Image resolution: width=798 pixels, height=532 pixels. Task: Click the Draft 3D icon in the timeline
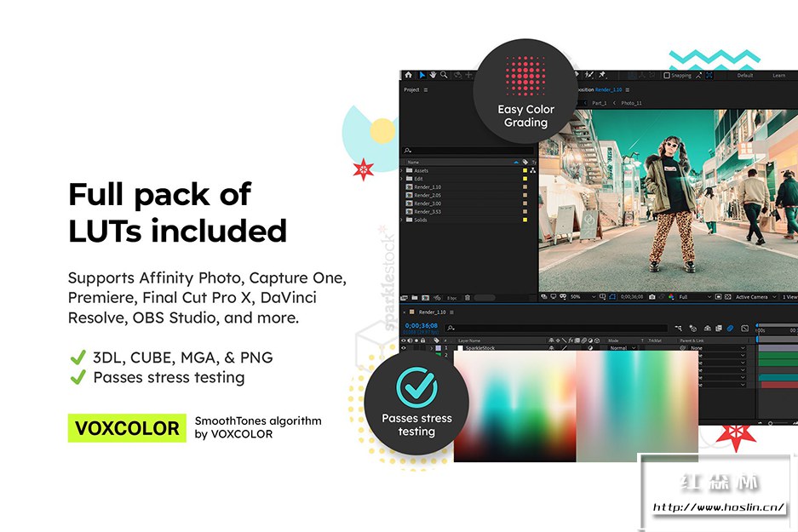692,329
